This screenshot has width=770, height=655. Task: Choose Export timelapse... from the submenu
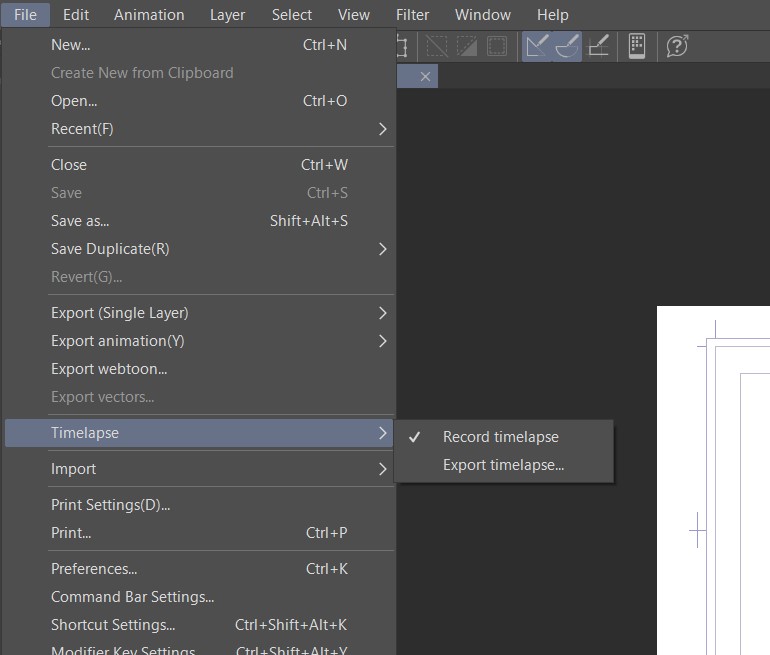click(x=504, y=464)
